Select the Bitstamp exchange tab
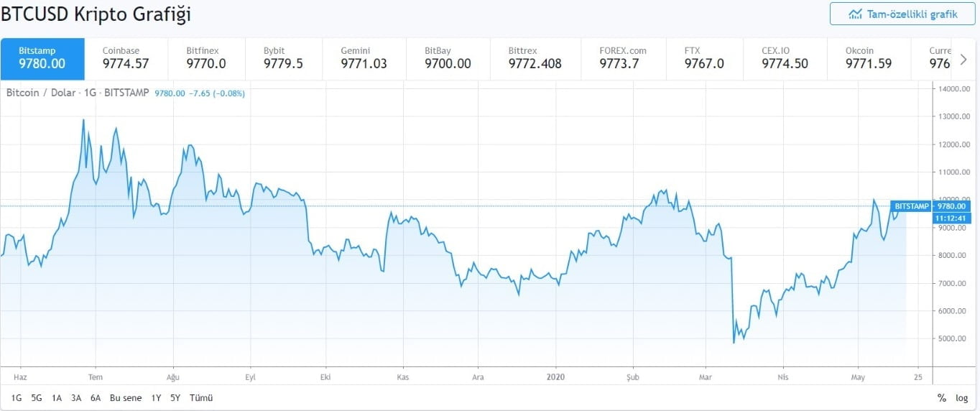The image size is (980, 411). tap(42, 58)
